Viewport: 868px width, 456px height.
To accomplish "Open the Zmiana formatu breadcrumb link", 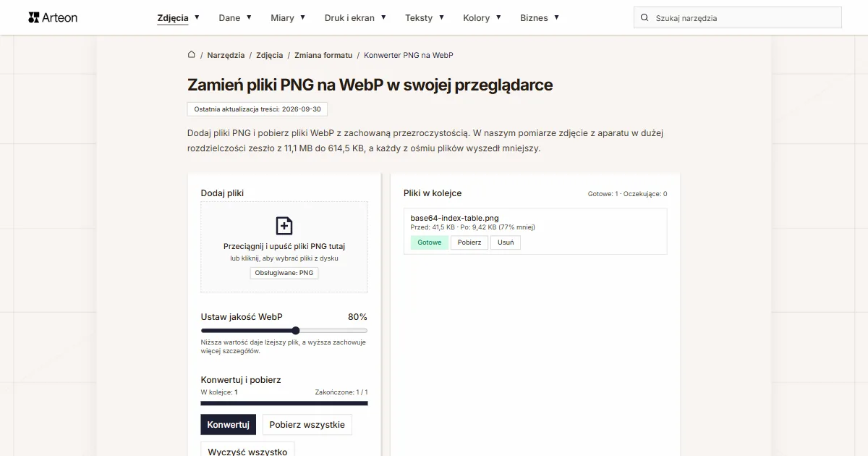I will (x=323, y=55).
